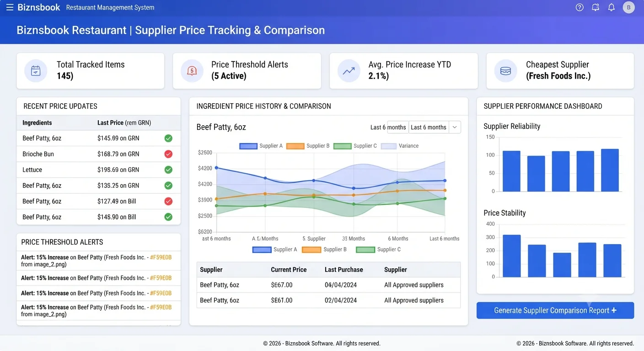Expand the Last 6 months dropdown chevron
This screenshot has height=351, width=644.
(455, 127)
